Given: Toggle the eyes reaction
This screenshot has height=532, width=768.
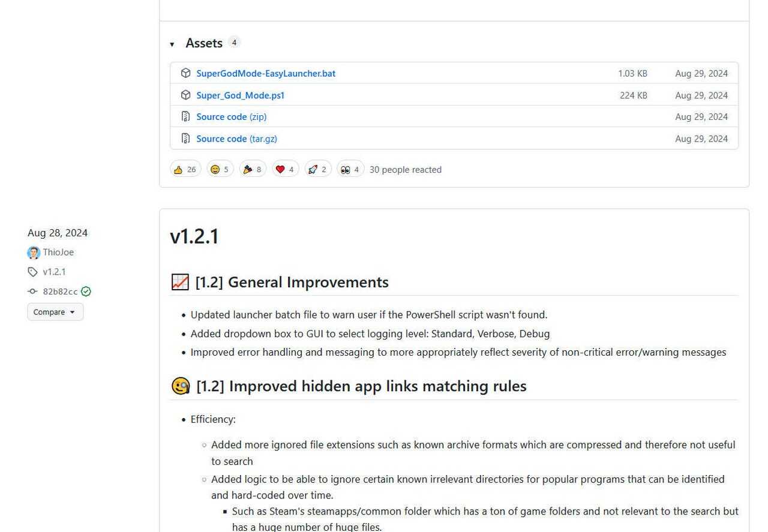Looking at the screenshot, I should (350, 170).
